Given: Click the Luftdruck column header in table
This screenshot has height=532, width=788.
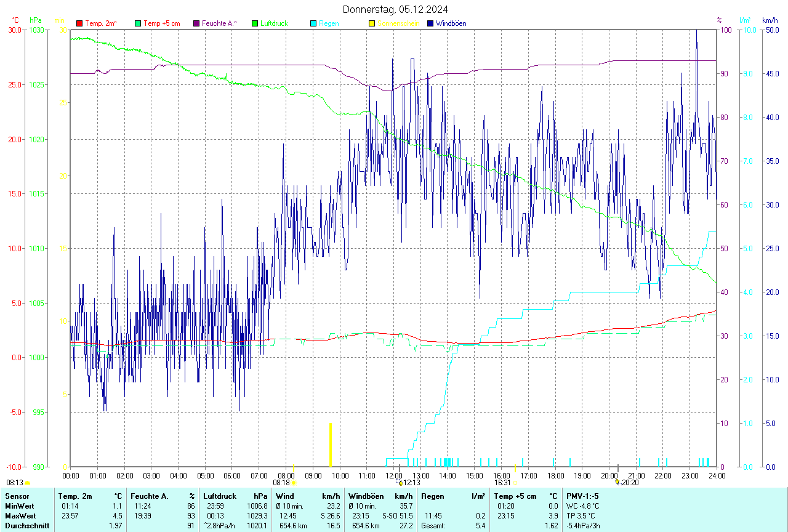Looking at the screenshot, I should pyautogui.click(x=220, y=496).
